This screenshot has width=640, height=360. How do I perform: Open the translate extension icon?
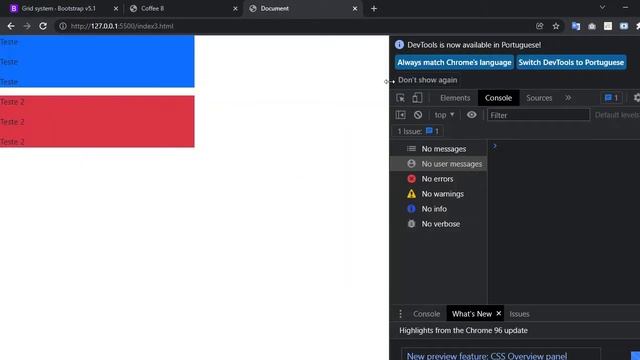576,26
